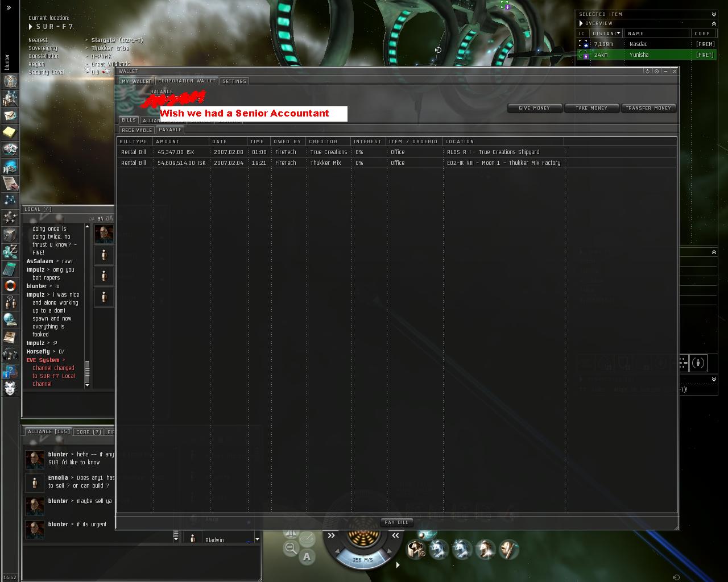
Task: Toggle Distance column sort arrow
Action: click(x=618, y=33)
